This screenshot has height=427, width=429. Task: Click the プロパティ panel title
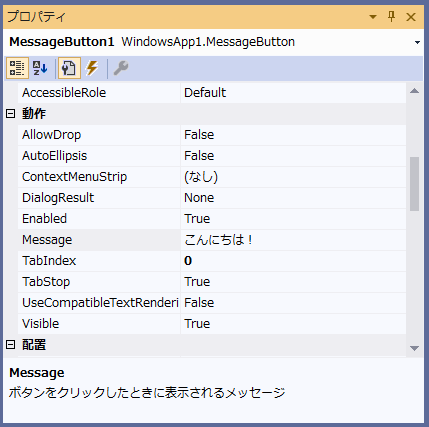[x=36, y=17]
